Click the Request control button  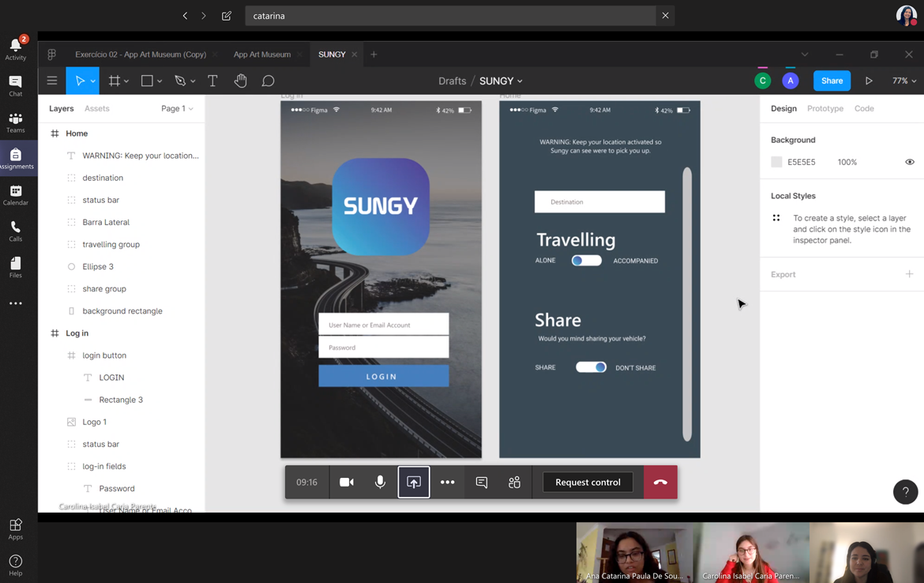coord(588,482)
